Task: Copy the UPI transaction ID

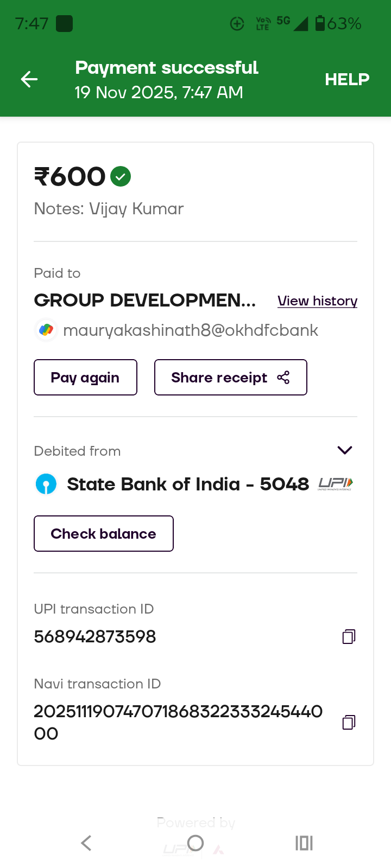Action: 349,636
